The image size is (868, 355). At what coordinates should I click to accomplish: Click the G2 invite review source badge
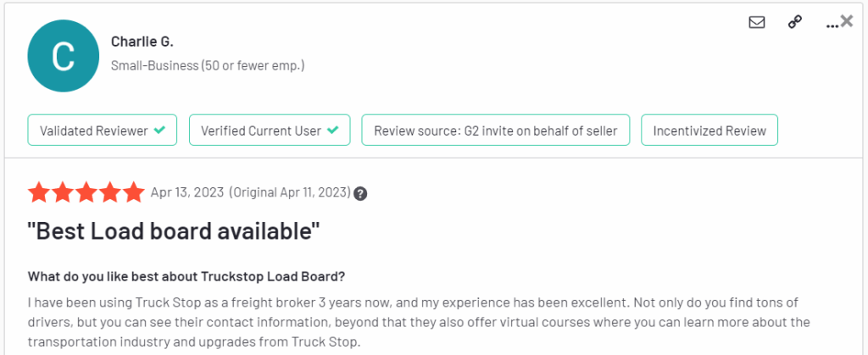coord(495,130)
